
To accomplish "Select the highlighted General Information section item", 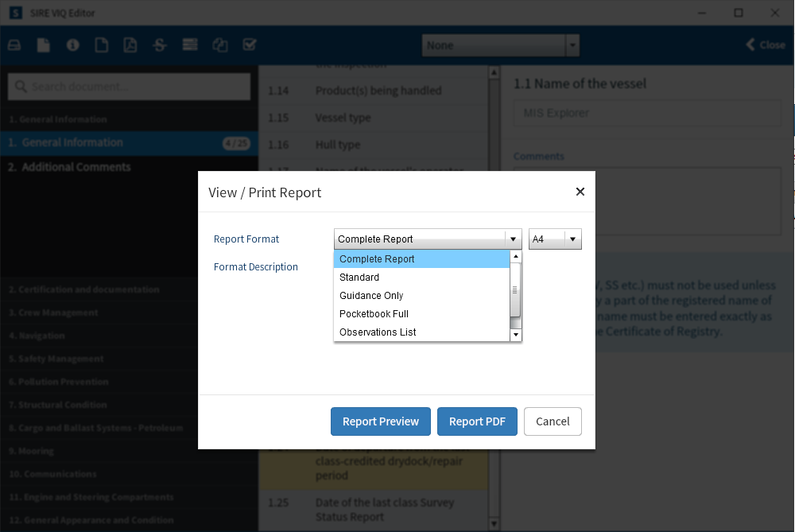I will pos(129,143).
